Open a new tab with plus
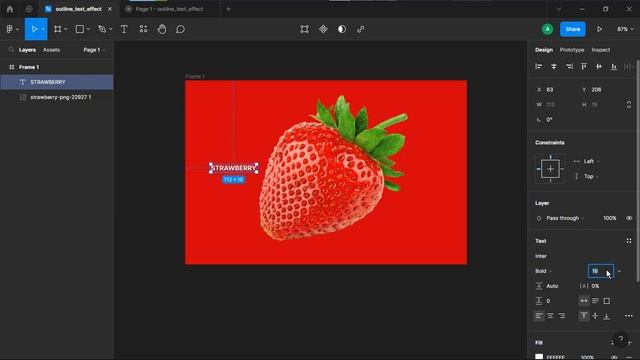 [229, 9]
